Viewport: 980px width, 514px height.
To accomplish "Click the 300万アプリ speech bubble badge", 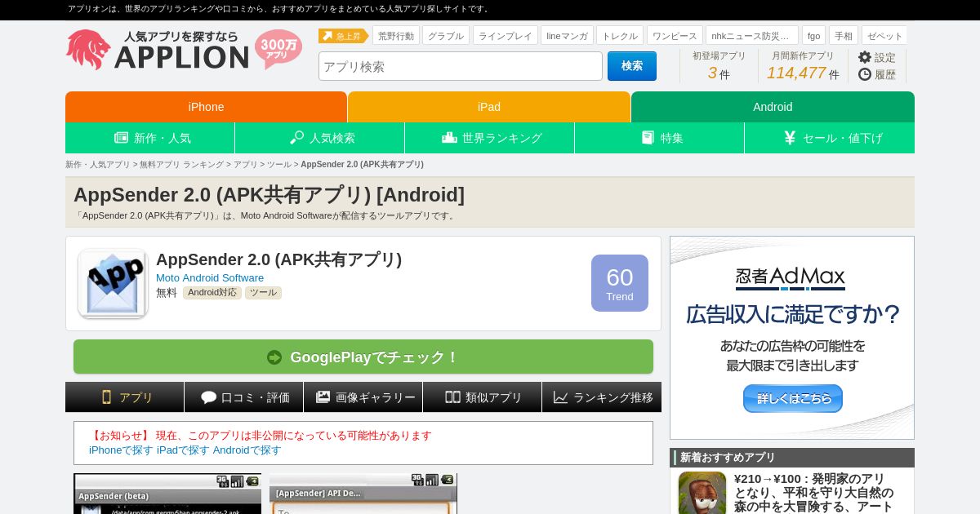I will point(278,49).
